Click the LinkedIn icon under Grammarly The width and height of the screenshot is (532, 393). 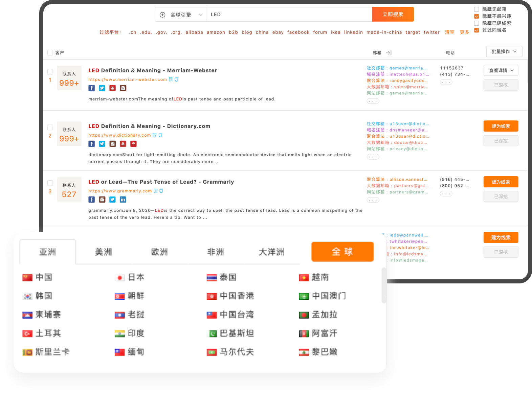[123, 200]
